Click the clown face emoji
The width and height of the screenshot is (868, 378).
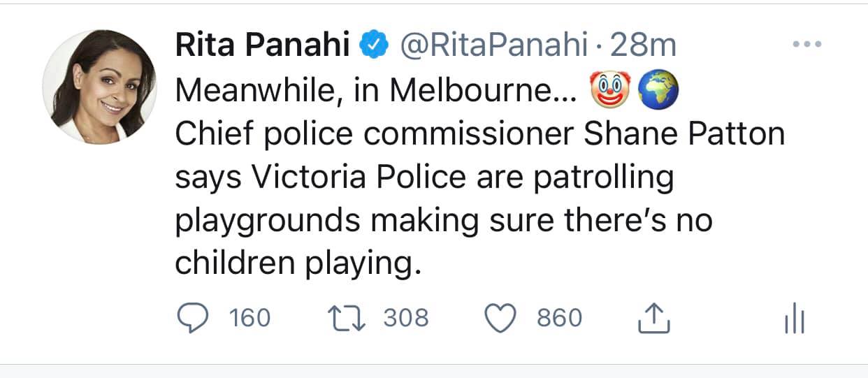(x=610, y=89)
